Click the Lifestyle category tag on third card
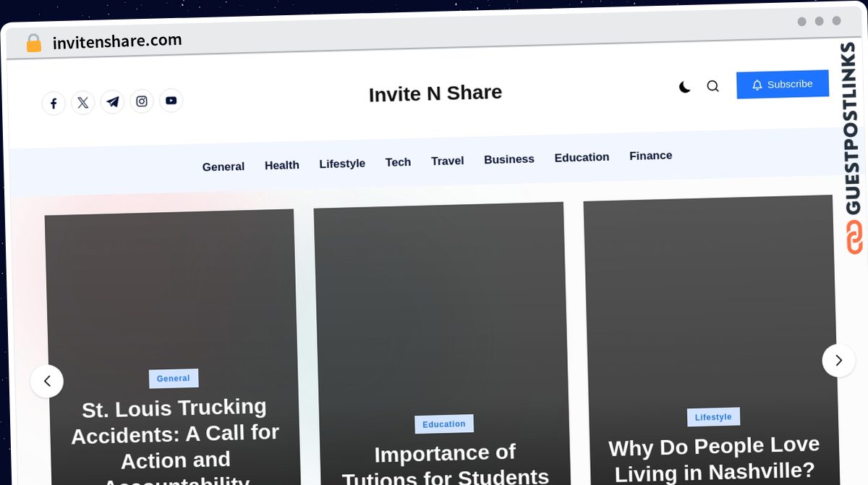The image size is (868, 485). (713, 417)
